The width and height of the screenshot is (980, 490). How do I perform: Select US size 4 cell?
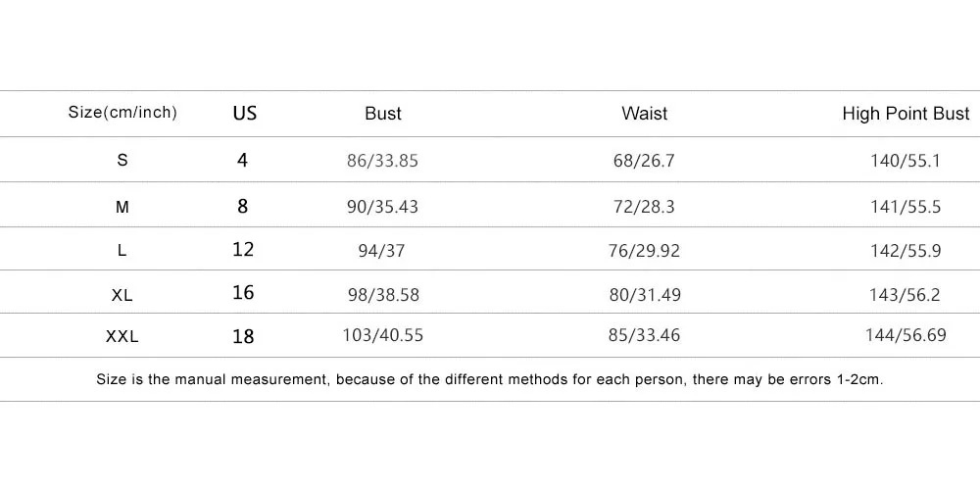(x=242, y=161)
